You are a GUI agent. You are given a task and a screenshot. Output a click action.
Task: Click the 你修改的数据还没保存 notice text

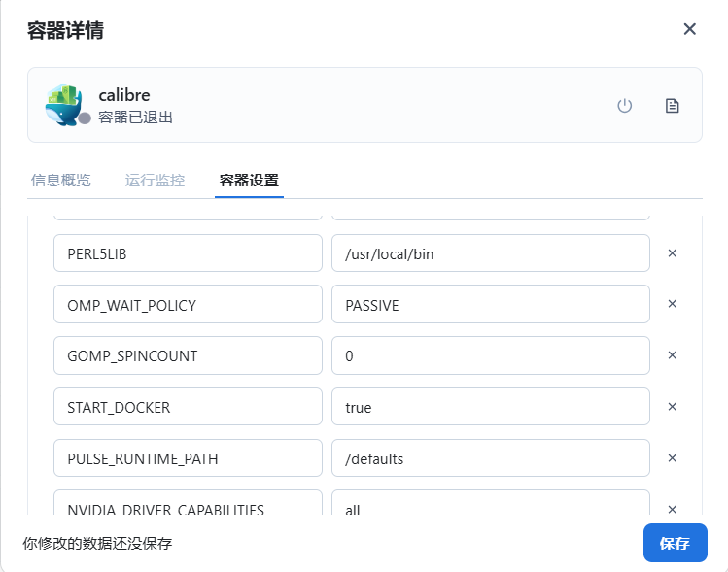[x=97, y=543]
